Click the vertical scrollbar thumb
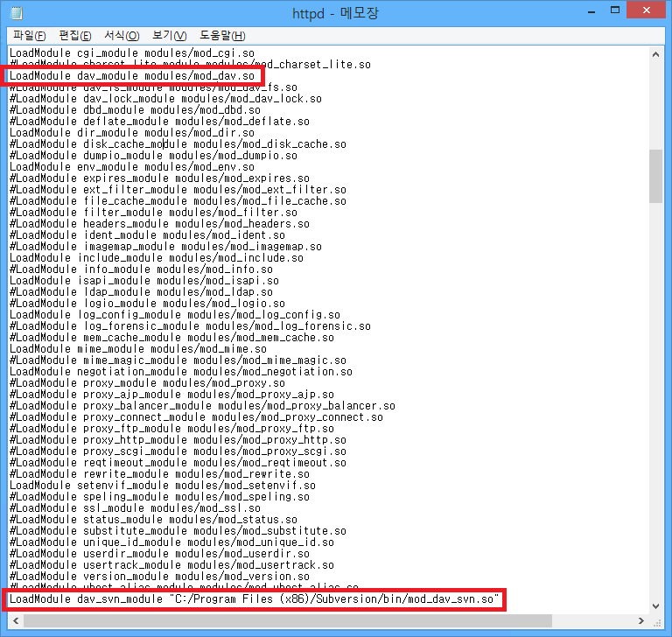The width and height of the screenshot is (672, 637). pos(655,175)
